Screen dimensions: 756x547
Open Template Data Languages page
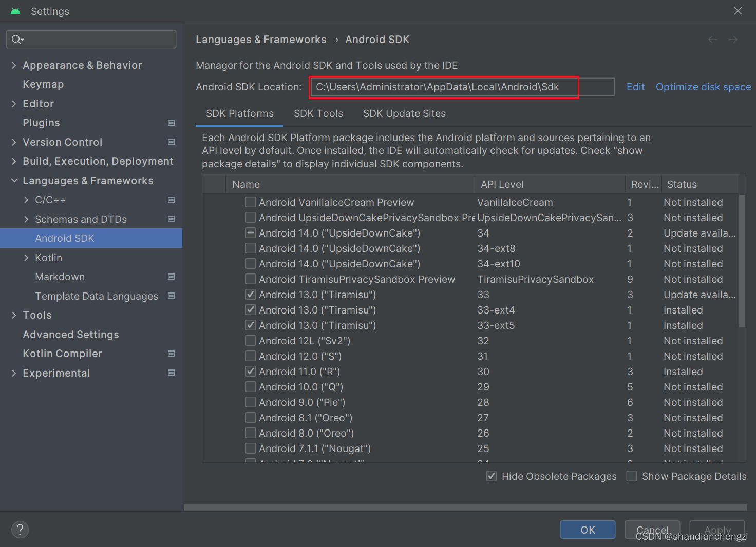click(97, 296)
